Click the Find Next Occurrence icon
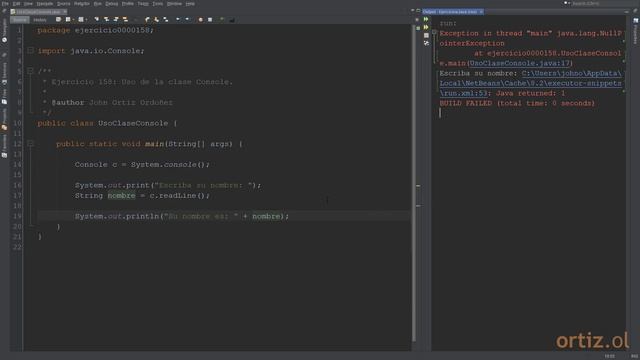This screenshot has width=640, height=360. coord(116,20)
